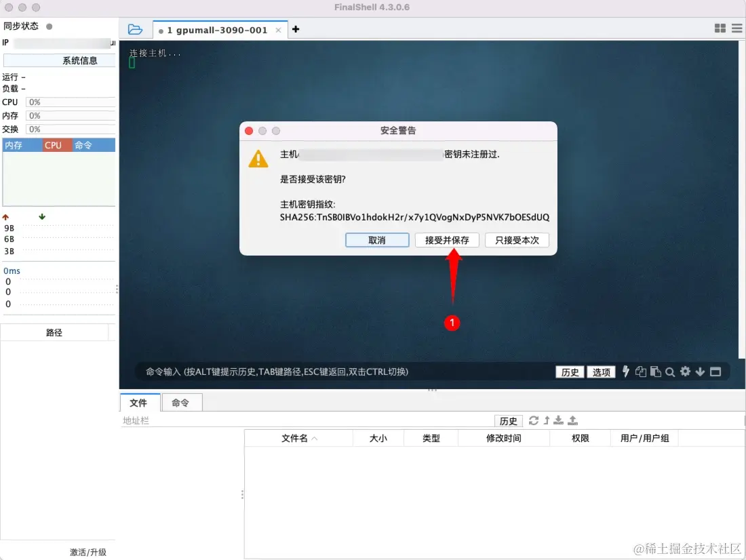Open 系统信息 system information
Image resolution: width=746 pixels, height=560 pixels.
point(60,60)
